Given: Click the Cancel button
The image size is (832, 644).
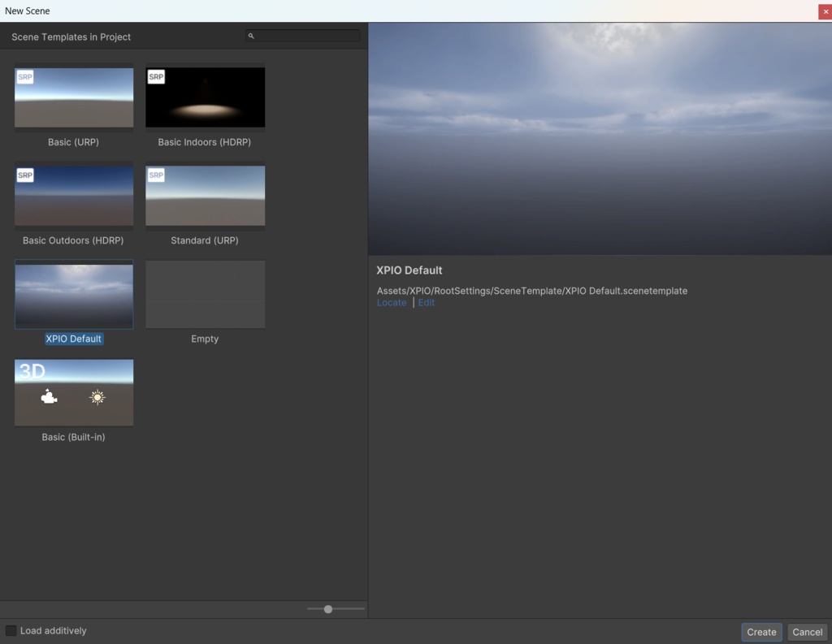Looking at the screenshot, I should click(807, 632).
